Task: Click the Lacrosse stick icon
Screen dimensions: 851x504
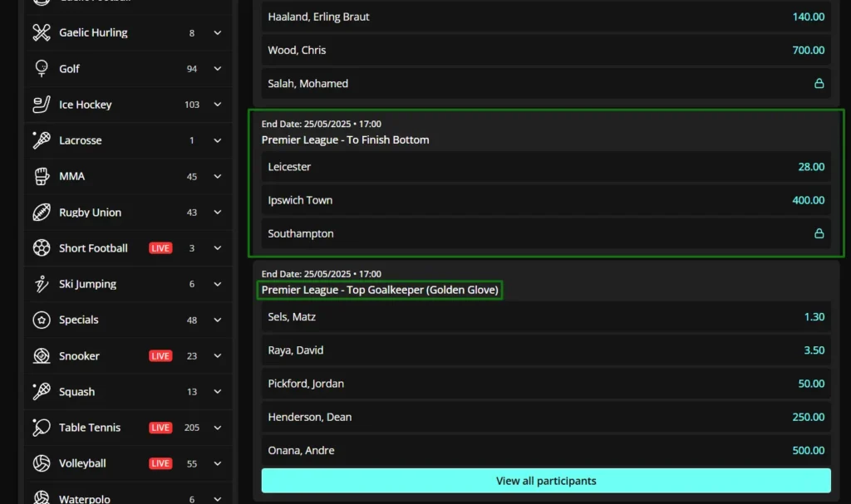Action: pos(42,140)
